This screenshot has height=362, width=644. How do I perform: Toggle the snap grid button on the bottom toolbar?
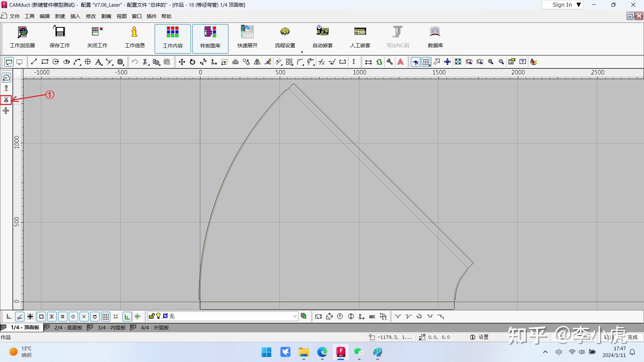click(105, 316)
